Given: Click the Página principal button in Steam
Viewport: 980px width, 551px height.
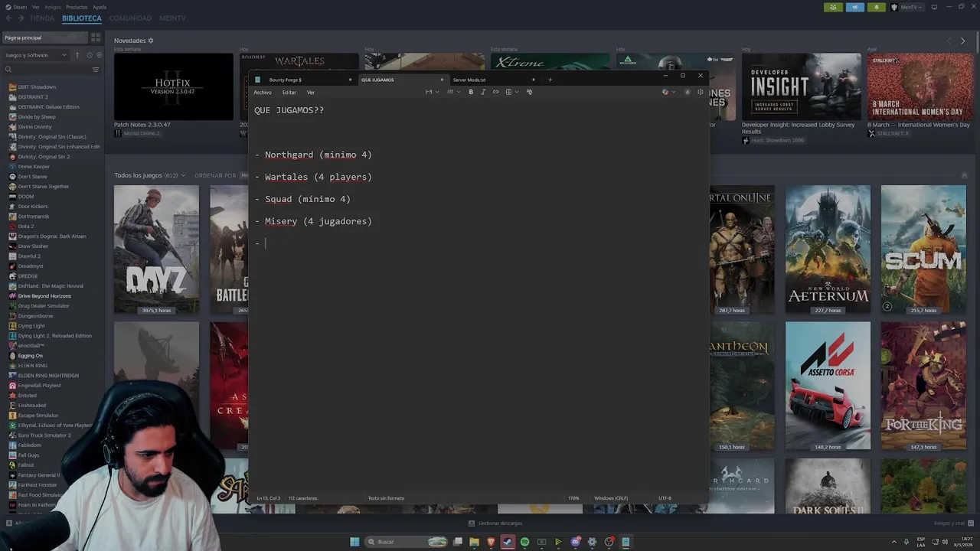Looking at the screenshot, I should point(44,37).
